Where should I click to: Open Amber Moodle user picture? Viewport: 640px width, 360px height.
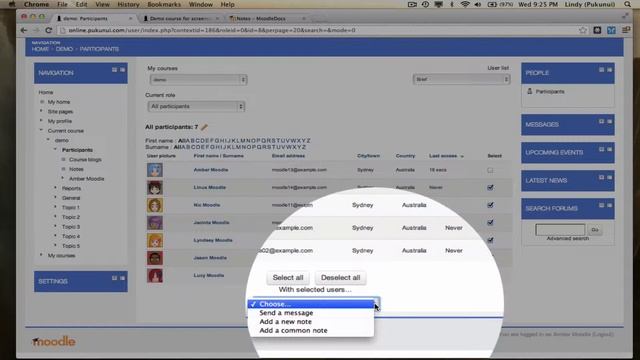[155, 170]
